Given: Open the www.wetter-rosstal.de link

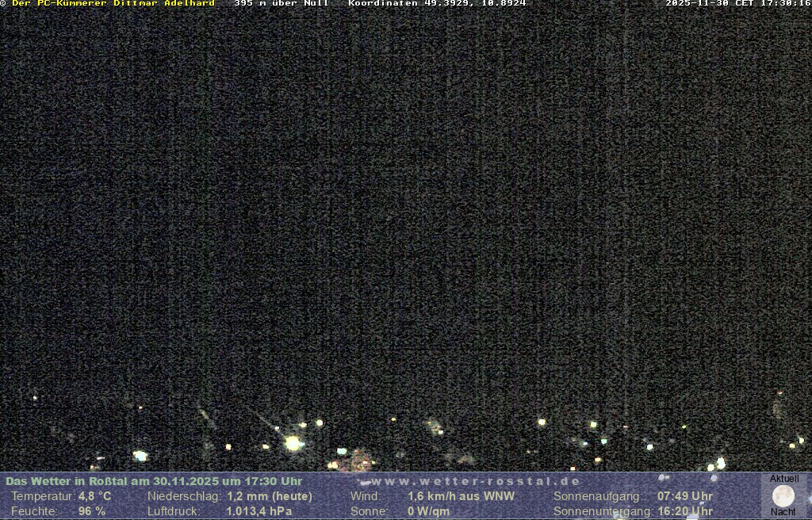Looking at the screenshot, I should [x=476, y=481].
